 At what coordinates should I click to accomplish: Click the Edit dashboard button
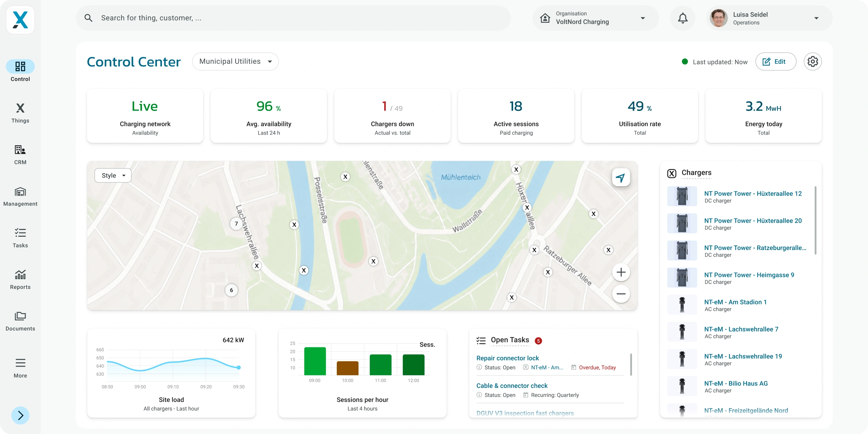tap(776, 61)
